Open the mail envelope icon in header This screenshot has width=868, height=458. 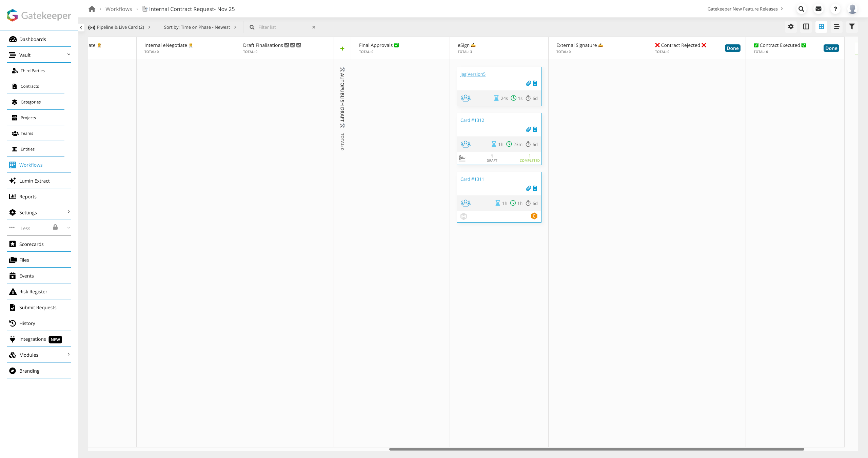pyautogui.click(x=818, y=9)
